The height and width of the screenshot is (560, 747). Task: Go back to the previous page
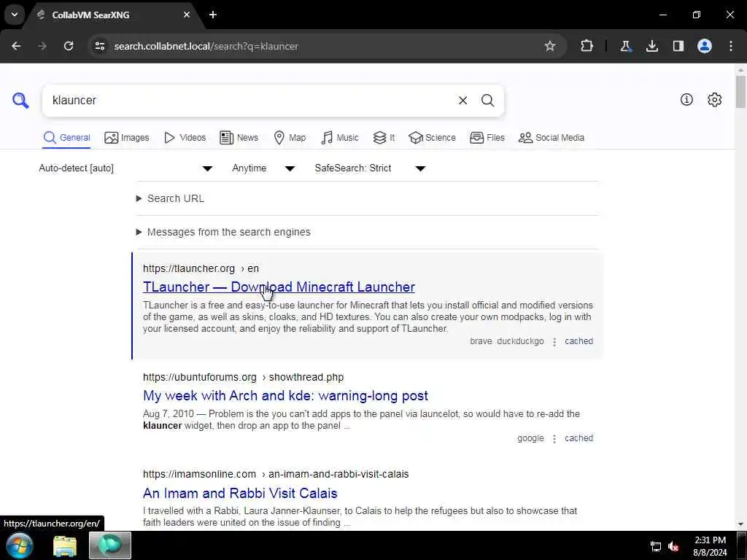pyautogui.click(x=16, y=46)
